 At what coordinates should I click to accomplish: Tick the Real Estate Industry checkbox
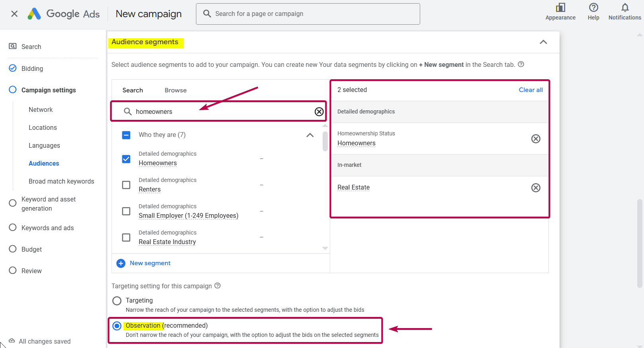coord(126,238)
